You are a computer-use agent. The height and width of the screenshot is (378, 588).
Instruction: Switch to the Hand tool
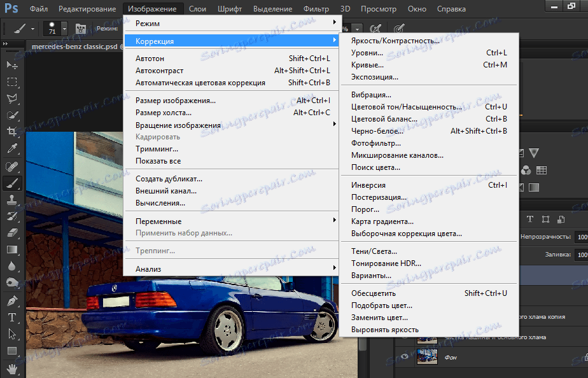[x=12, y=368]
